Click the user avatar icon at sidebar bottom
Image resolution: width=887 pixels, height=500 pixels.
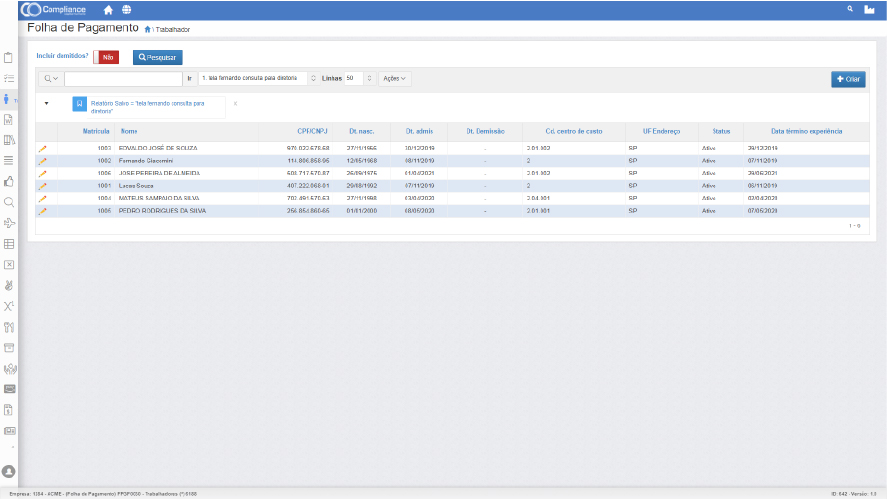[9, 470]
